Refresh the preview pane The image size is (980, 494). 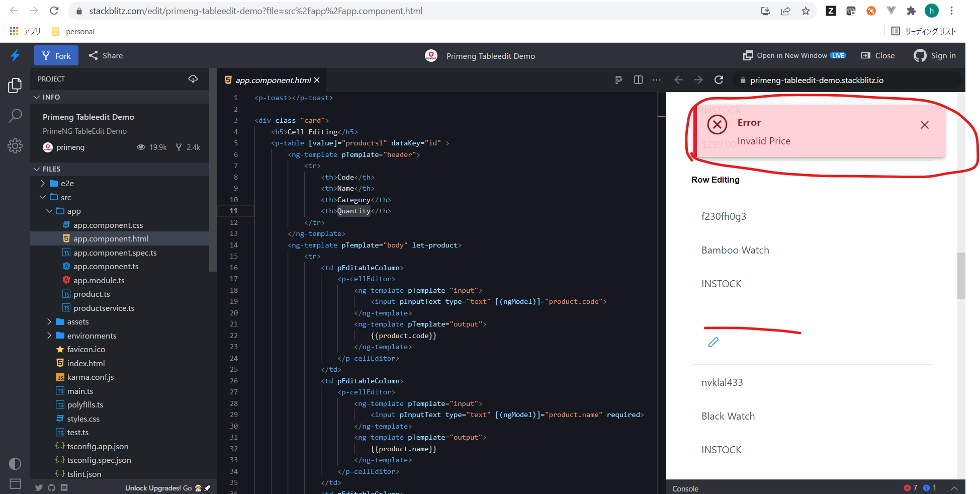point(719,79)
